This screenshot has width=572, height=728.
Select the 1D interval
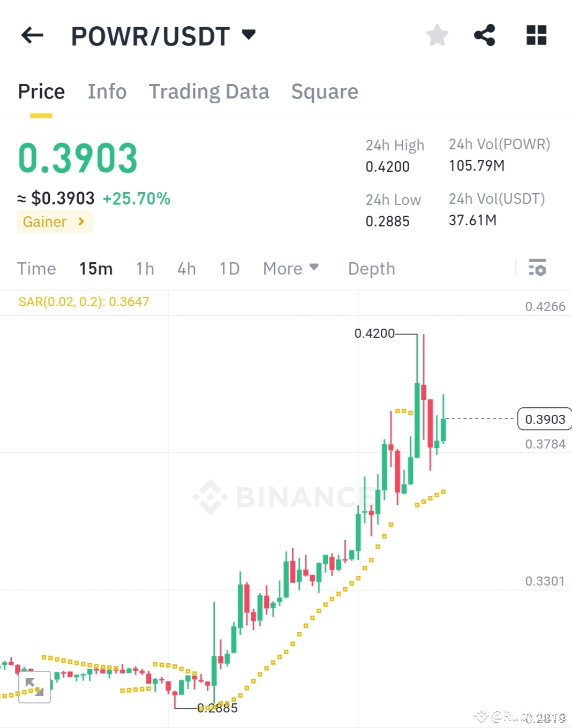pyautogui.click(x=229, y=268)
